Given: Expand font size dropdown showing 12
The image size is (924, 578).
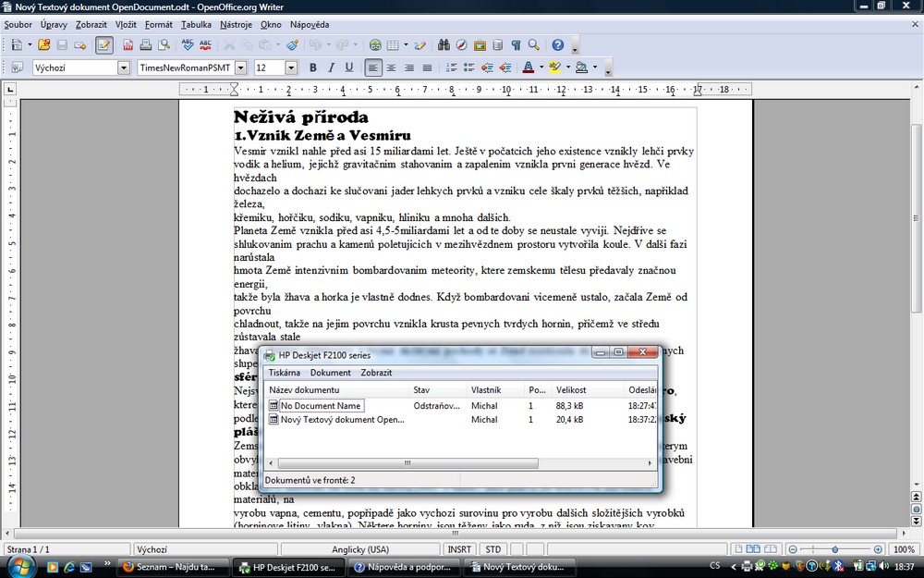Looking at the screenshot, I should pos(291,68).
